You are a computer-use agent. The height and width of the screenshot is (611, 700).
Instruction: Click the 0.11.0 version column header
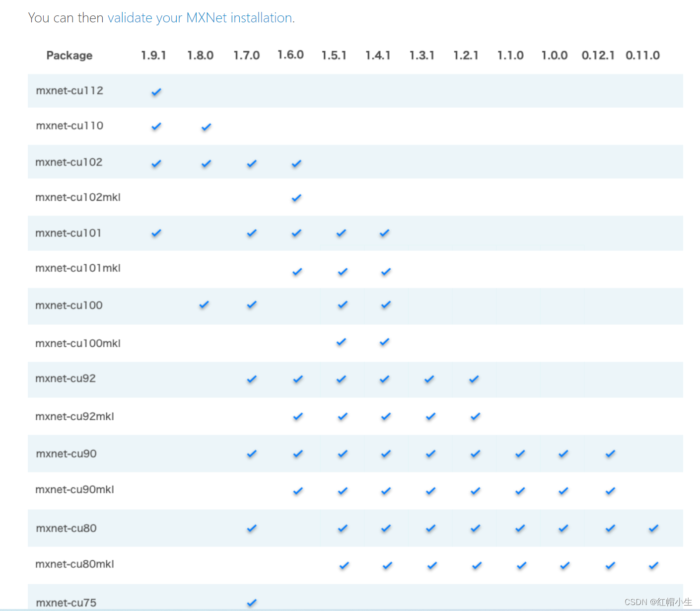643,55
